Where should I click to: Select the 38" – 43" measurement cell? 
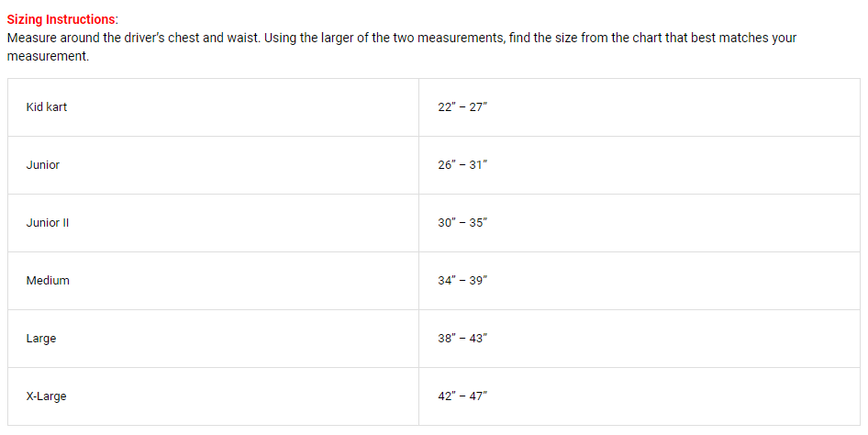coord(463,339)
